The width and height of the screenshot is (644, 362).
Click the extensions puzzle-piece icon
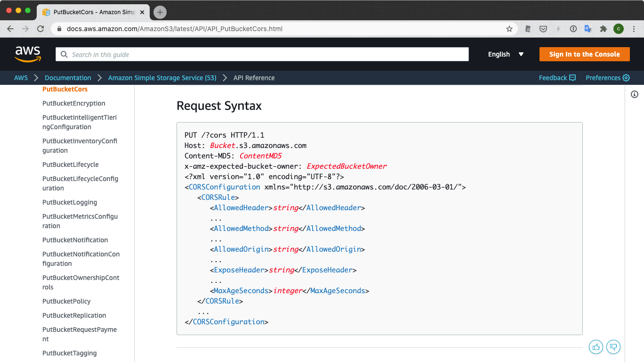[604, 29]
